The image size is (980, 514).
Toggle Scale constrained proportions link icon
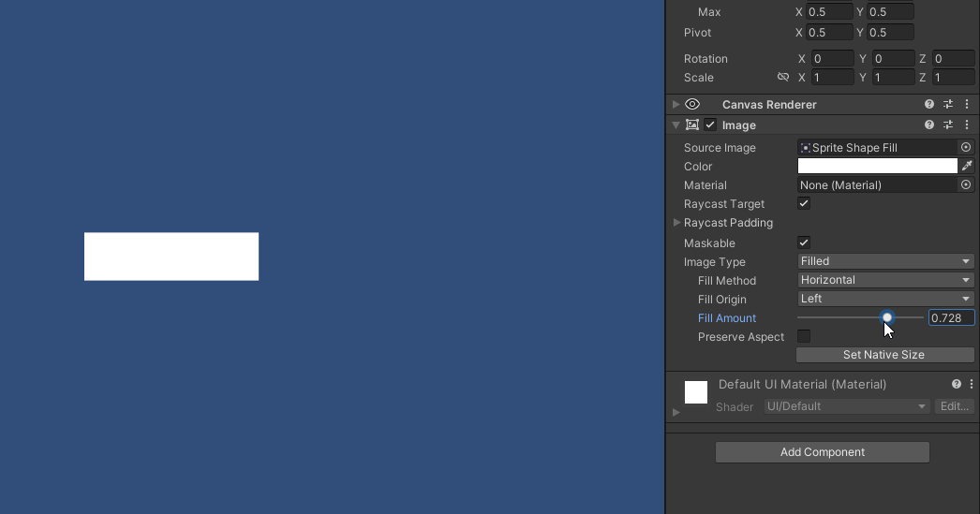pos(782,77)
